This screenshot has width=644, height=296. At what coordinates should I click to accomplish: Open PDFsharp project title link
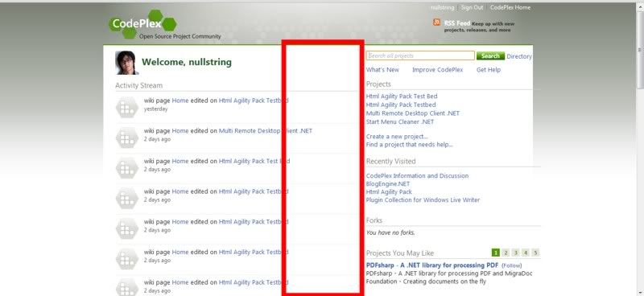(432, 265)
